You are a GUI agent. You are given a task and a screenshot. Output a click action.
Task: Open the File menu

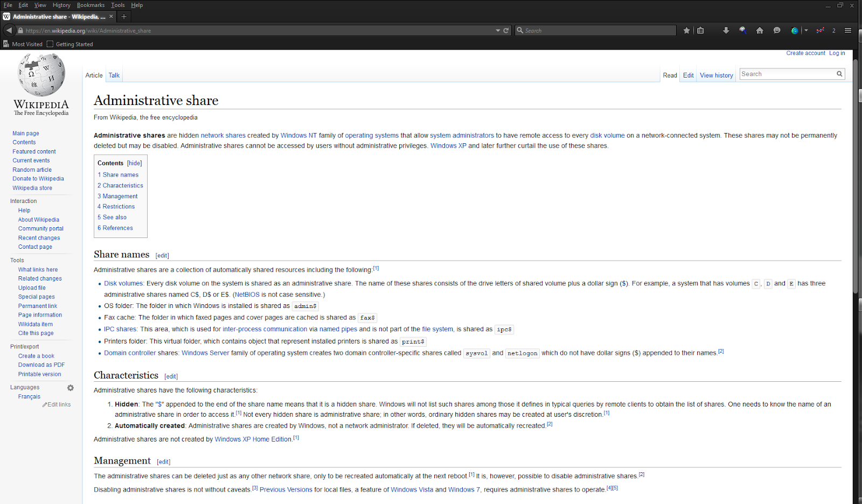point(8,5)
